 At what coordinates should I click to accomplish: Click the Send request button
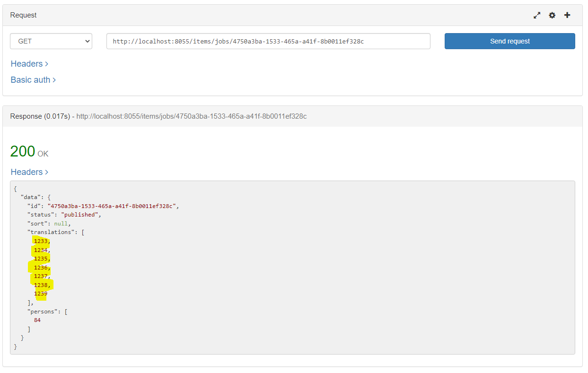pos(510,41)
